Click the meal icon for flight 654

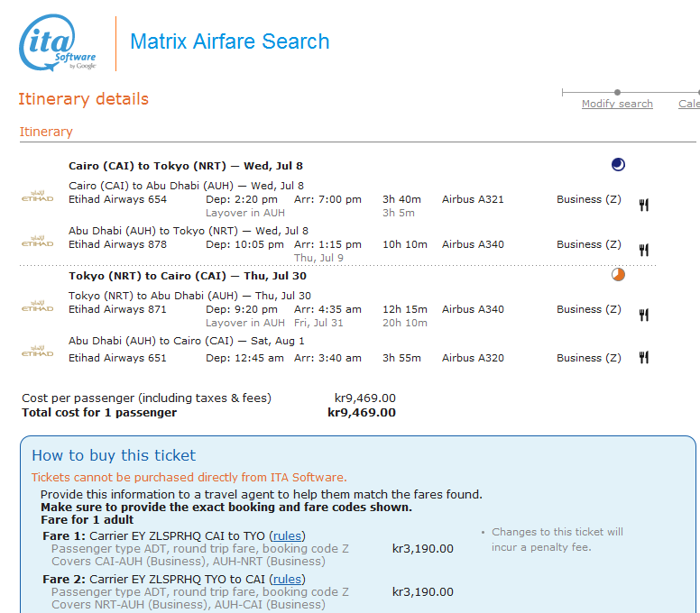click(x=644, y=205)
